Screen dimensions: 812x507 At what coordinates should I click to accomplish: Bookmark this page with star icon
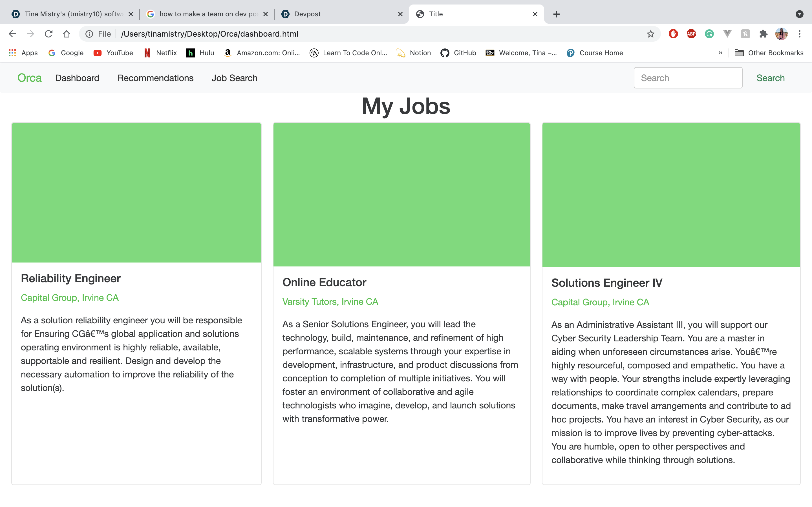coord(651,34)
